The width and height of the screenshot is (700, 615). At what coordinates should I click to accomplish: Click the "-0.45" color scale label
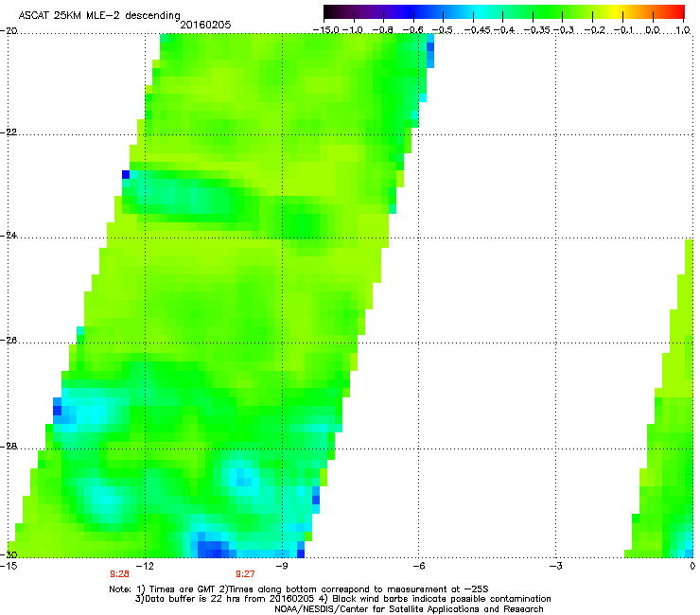point(478,30)
